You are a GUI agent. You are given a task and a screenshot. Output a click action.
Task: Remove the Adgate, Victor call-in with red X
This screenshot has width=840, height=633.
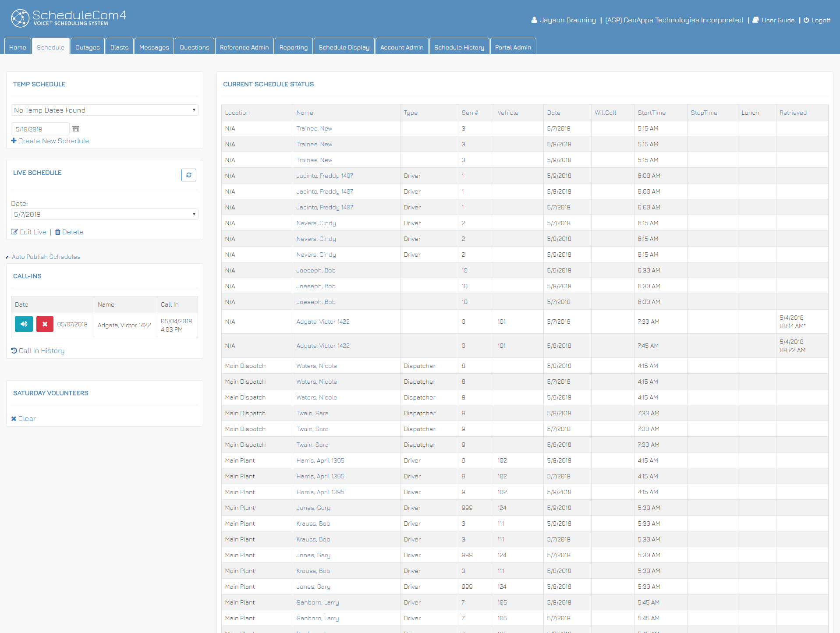(45, 324)
